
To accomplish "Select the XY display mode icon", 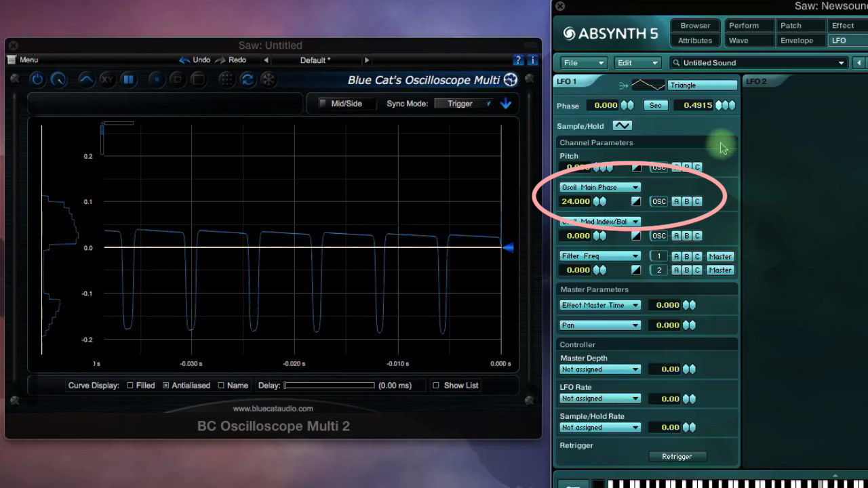I will pos(107,79).
